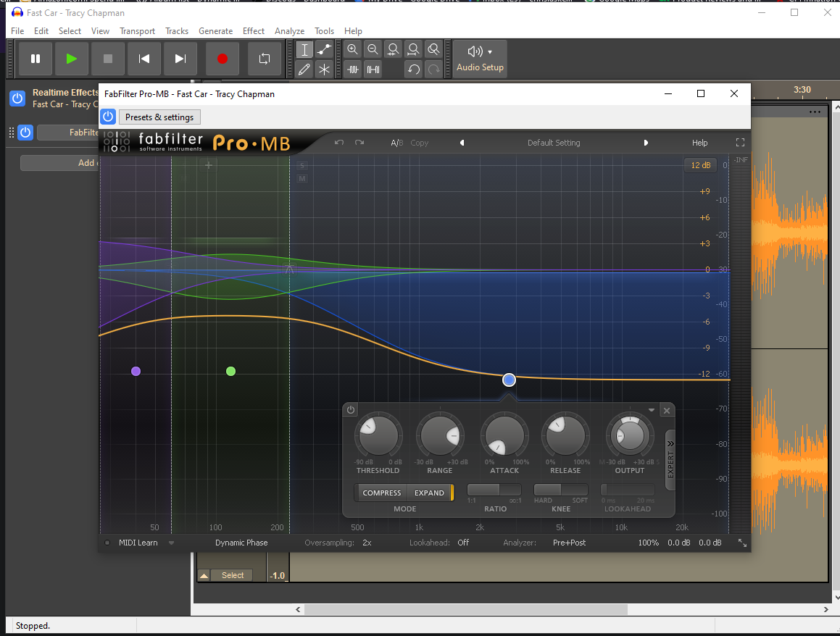Enter full-screen mode in Pro-MB
The height and width of the screenshot is (636, 840).
741,143
